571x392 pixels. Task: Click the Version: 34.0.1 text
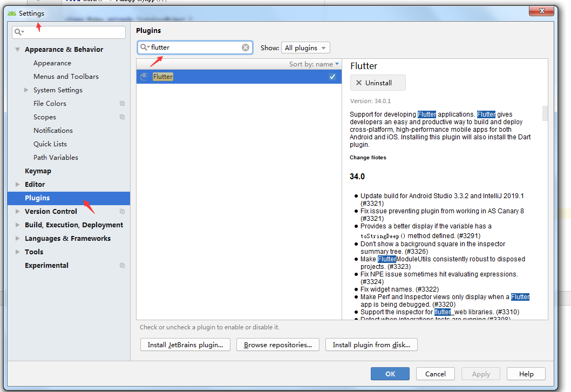[370, 101]
